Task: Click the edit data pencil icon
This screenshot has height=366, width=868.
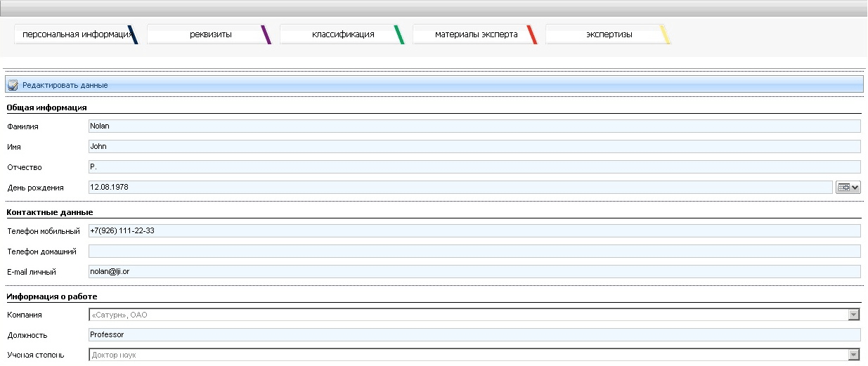Action: point(13,85)
